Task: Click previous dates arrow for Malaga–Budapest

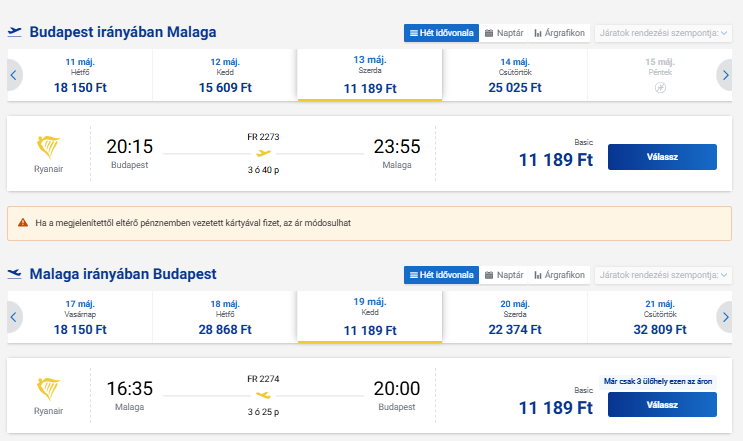Action: [14, 317]
